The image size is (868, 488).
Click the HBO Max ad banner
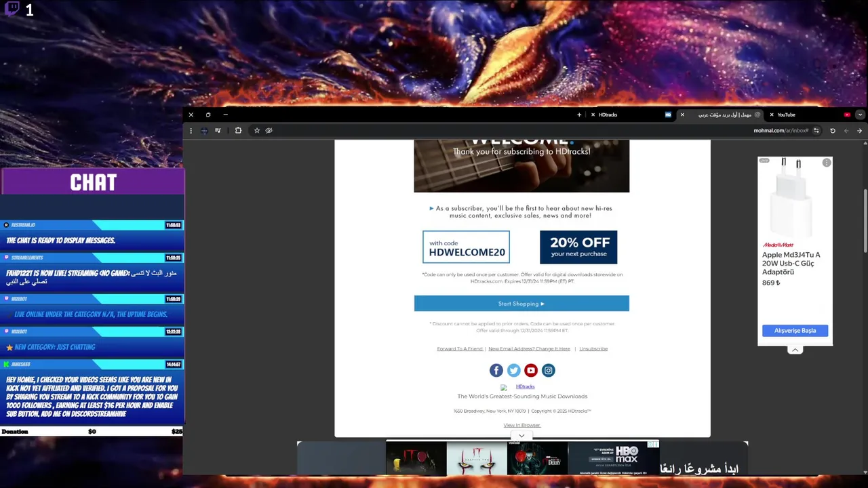[613, 459]
